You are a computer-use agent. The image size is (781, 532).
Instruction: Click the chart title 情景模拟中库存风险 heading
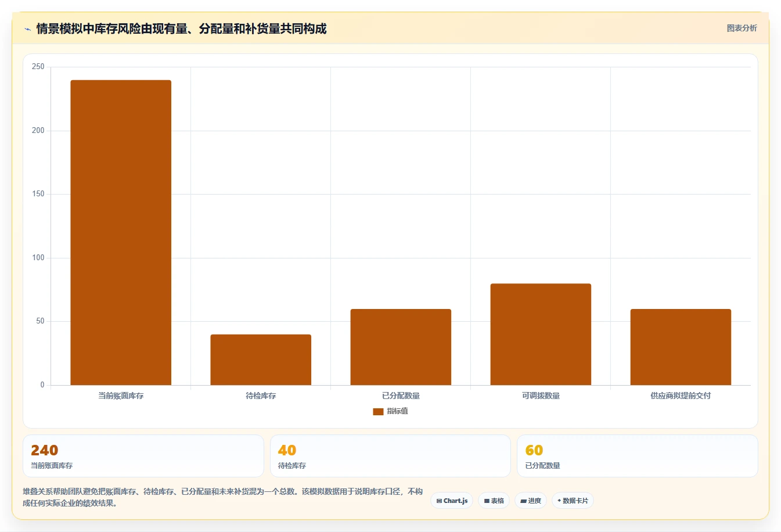click(181, 28)
